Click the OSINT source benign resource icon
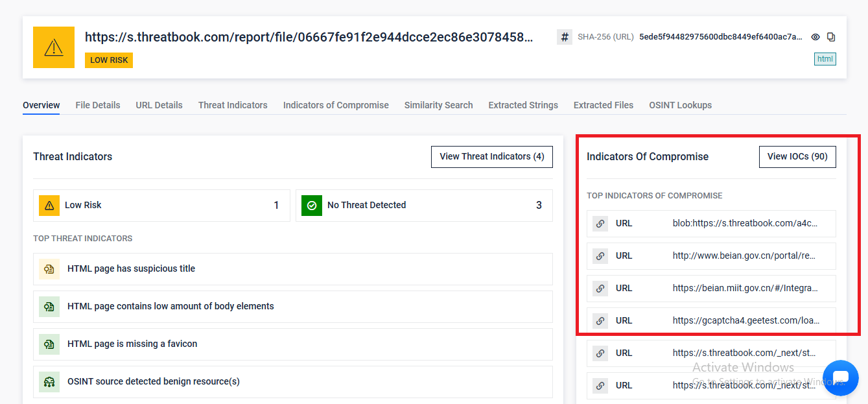 coord(49,382)
